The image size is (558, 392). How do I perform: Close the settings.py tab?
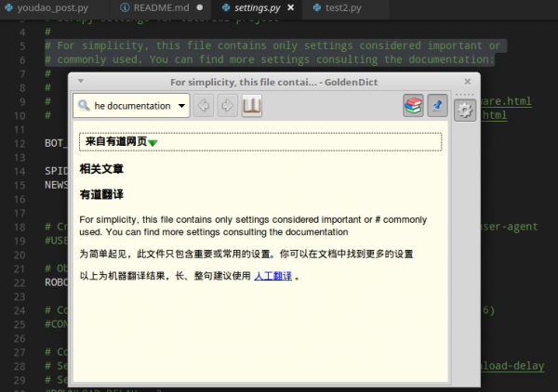(x=291, y=7)
